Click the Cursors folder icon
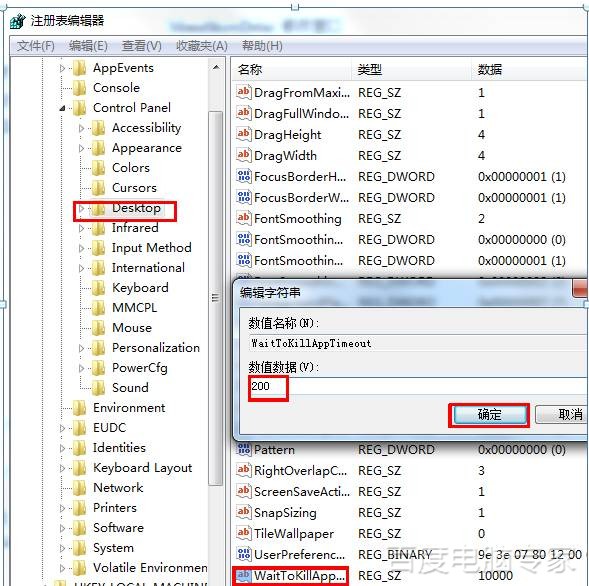 [98, 188]
